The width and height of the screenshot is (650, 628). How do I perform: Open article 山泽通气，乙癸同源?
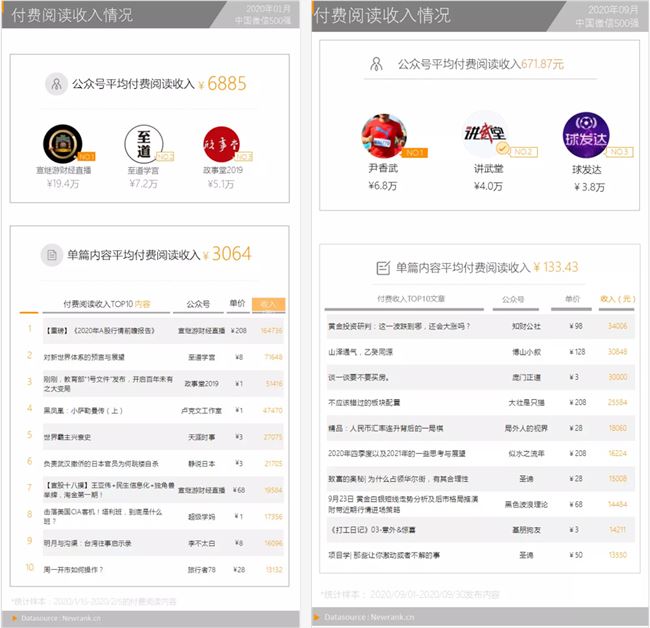[x=360, y=352]
